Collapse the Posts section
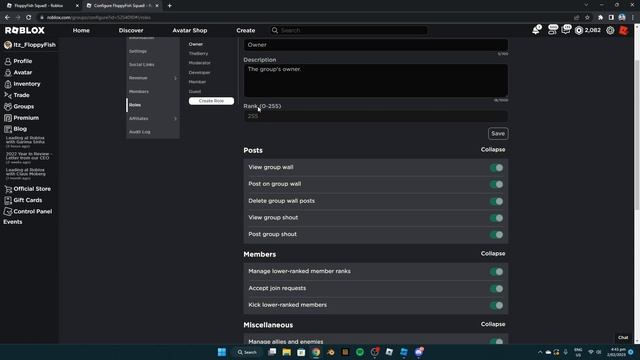 (493, 150)
